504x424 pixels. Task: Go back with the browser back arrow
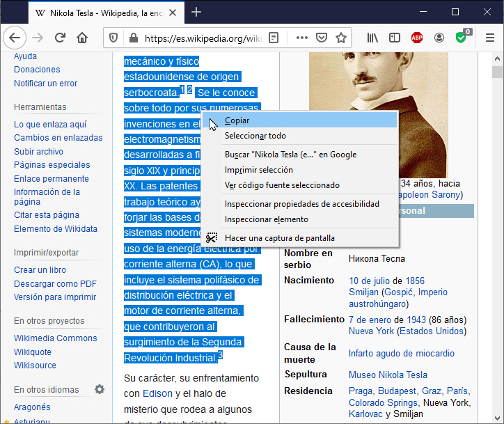tap(15, 38)
